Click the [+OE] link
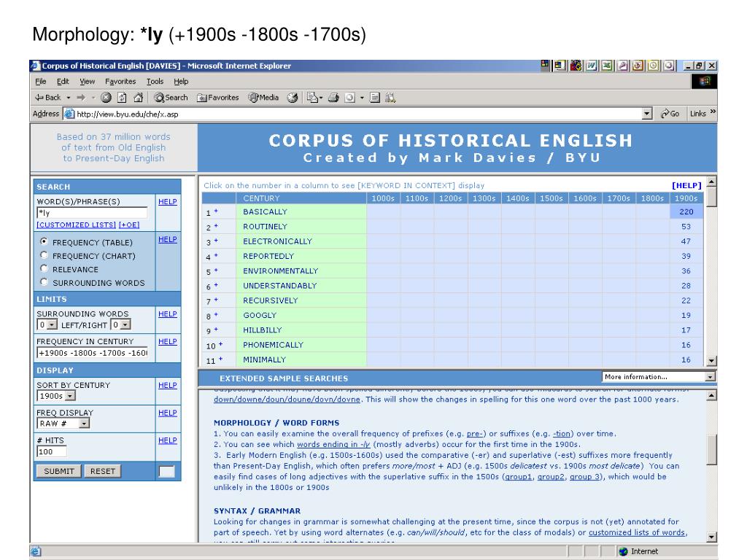747x560 pixels. point(129,225)
